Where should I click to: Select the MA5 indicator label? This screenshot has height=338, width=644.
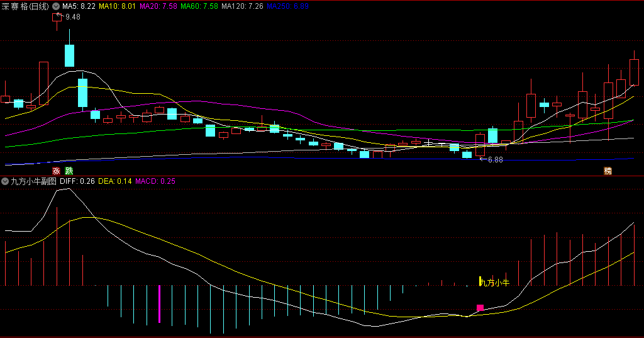(x=79, y=6)
